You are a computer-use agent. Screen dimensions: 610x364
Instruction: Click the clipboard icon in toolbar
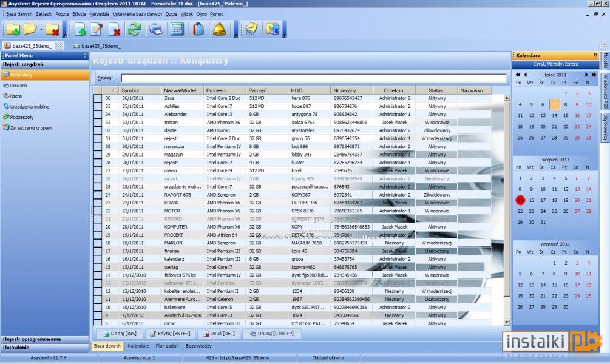198,30
